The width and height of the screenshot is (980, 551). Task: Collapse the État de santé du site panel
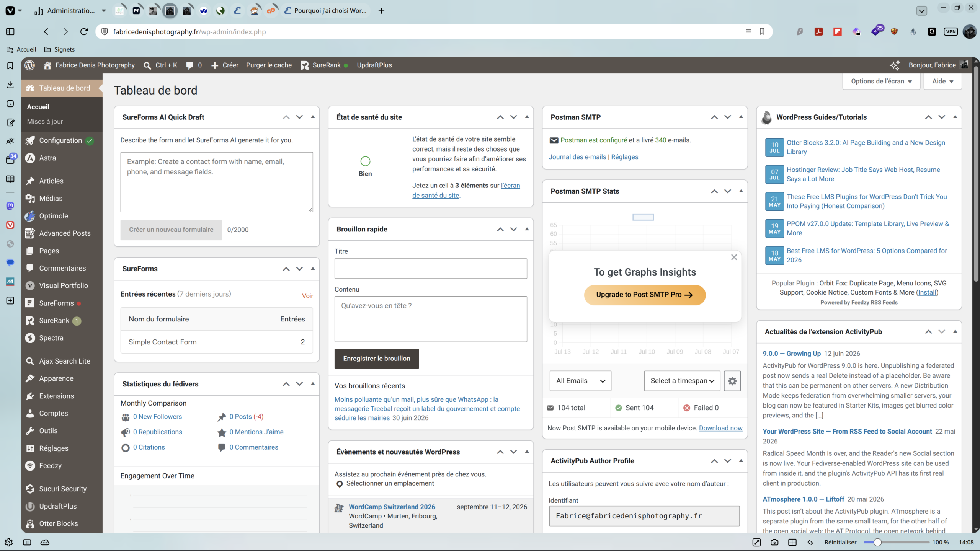[527, 117]
